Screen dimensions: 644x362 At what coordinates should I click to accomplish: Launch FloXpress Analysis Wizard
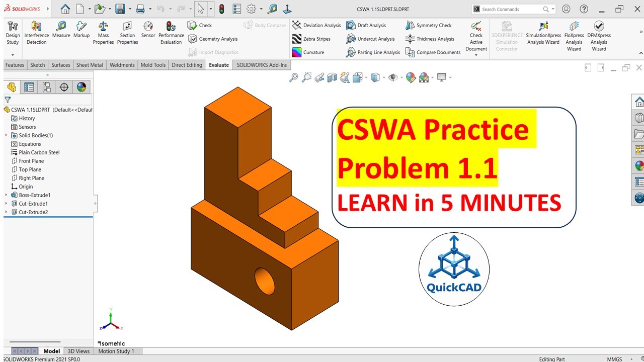coord(574,36)
